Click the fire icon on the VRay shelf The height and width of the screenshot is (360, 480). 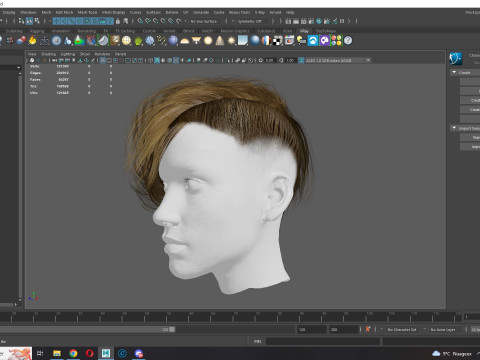pyautogui.click(x=32, y=41)
